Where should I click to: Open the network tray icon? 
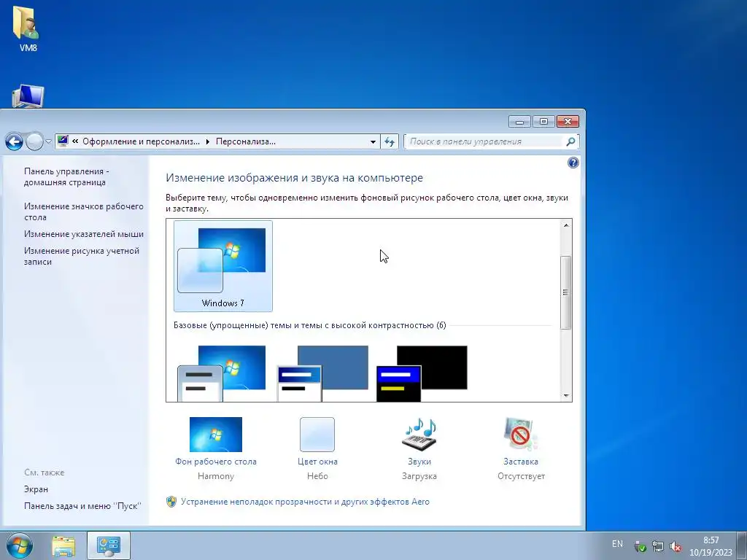point(658,546)
